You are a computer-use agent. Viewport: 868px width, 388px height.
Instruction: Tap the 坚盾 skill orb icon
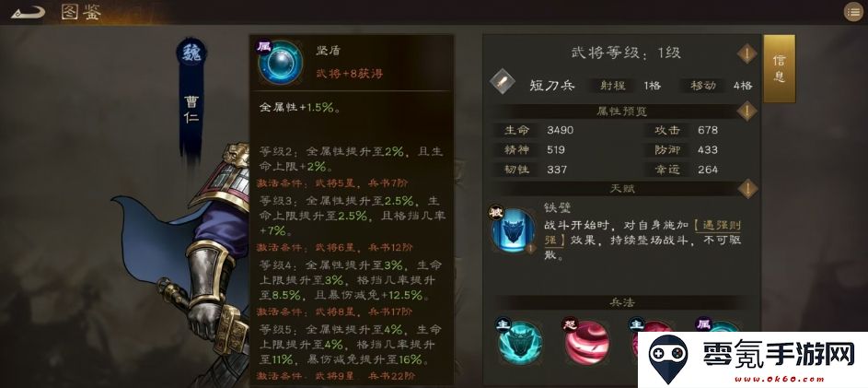280,63
